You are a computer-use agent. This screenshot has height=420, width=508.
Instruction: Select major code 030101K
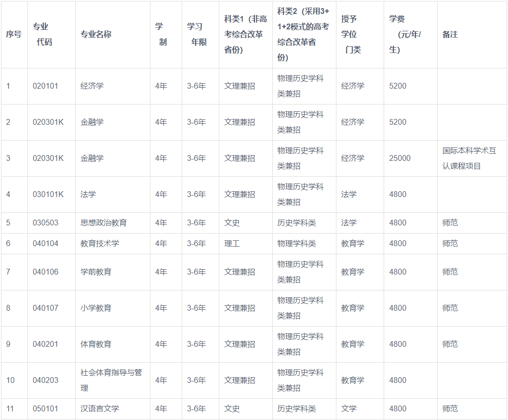48,194
